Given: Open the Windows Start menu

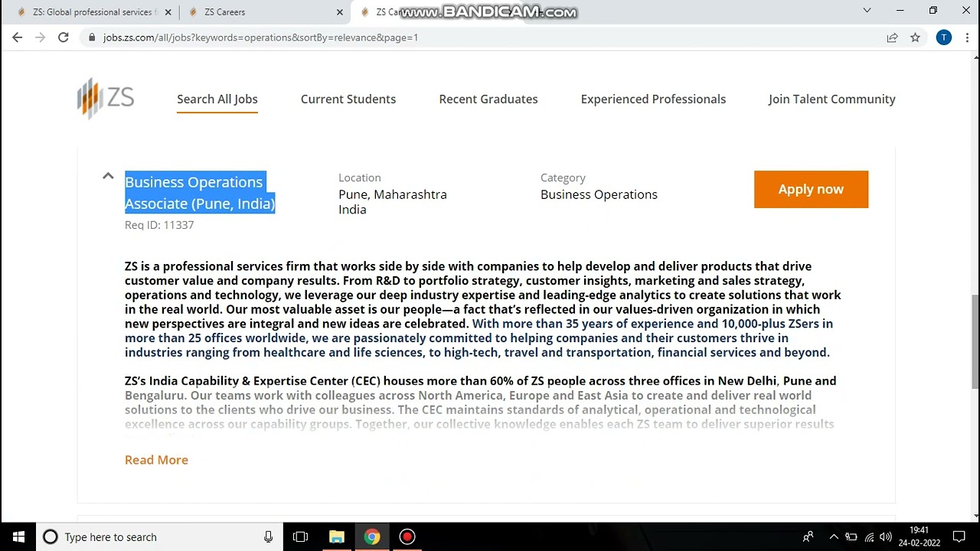Looking at the screenshot, I should coord(18,537).
